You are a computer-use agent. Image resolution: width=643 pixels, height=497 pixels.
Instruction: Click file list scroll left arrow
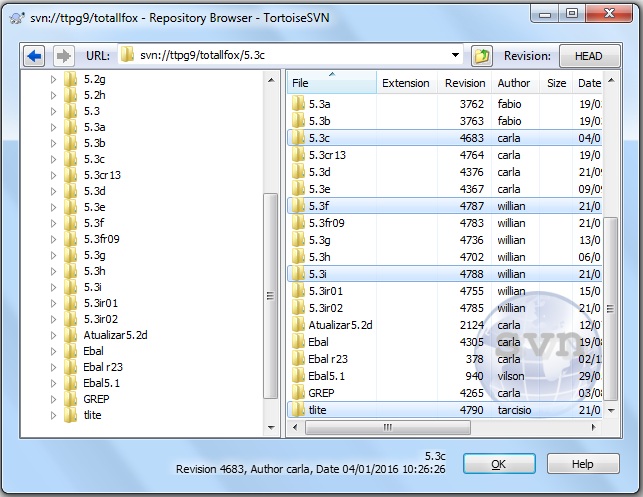tap(295, 427)
